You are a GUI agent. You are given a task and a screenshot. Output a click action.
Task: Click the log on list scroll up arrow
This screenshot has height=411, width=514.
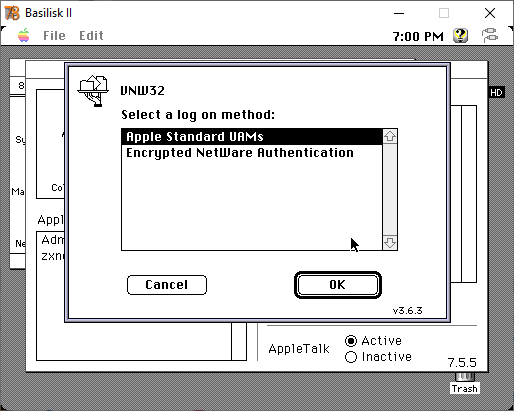click(x=390, y=136)
